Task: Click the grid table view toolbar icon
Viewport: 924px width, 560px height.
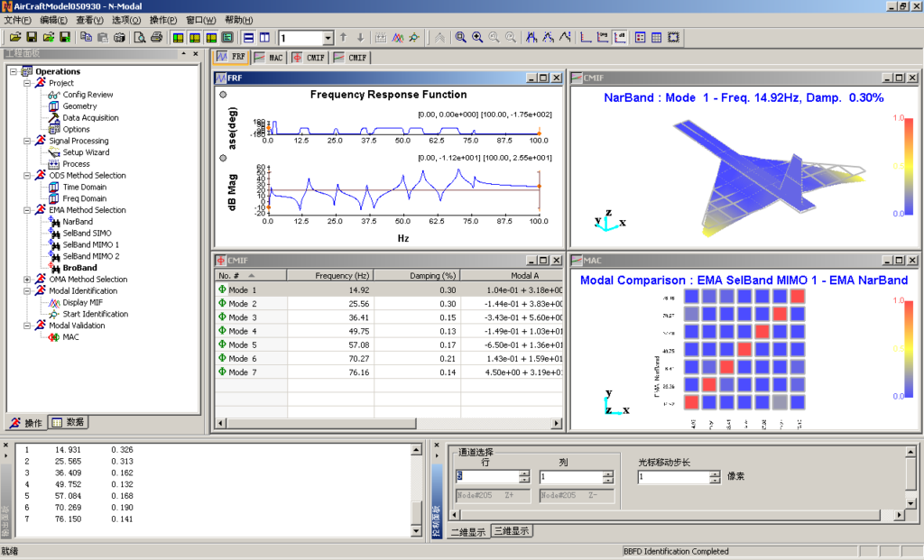Action: pos(656,37)
